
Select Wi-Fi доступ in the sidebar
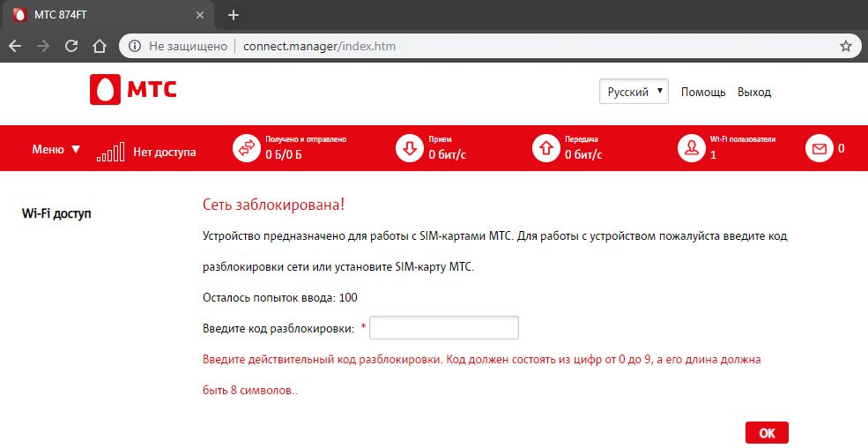tap(56, 213)
